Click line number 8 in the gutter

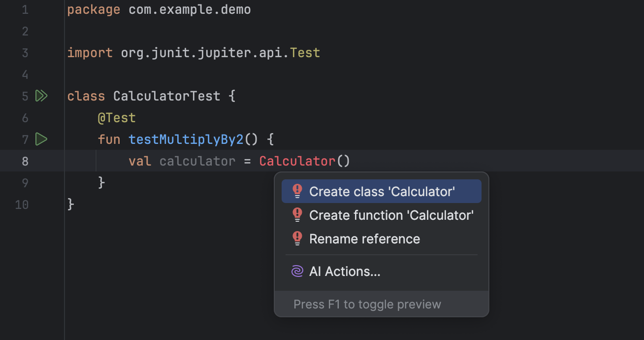click(25, 161)
